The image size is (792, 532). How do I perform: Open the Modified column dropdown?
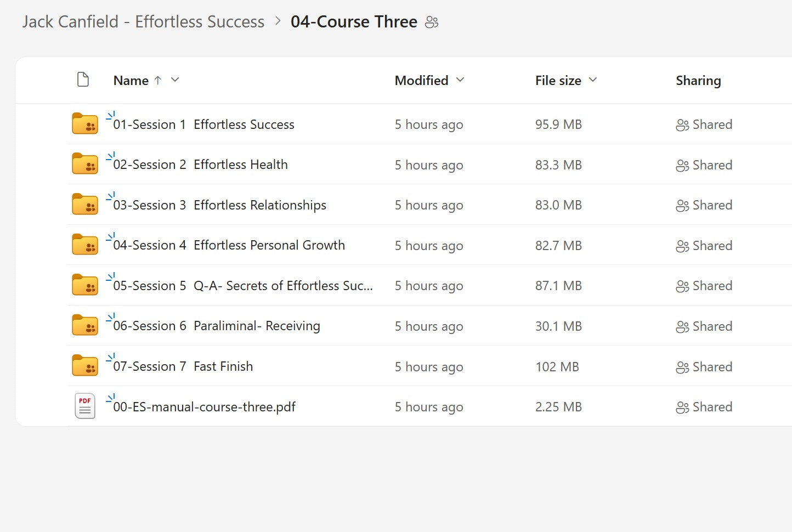(x=460, y=80)
